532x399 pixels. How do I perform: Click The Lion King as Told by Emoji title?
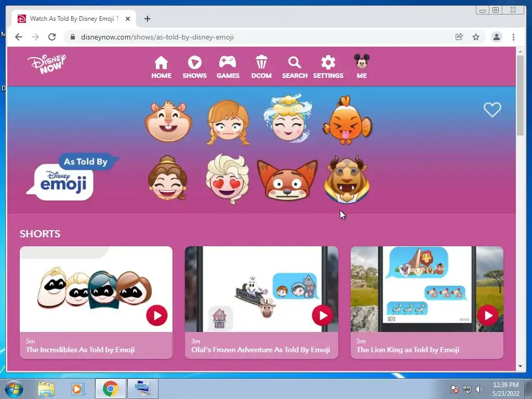[x=408, y=350]
